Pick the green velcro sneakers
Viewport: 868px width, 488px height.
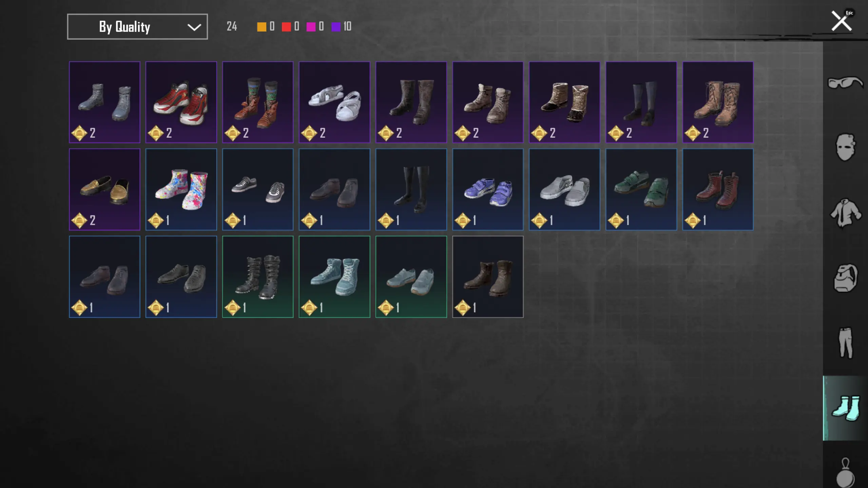(x=641, y=189)
